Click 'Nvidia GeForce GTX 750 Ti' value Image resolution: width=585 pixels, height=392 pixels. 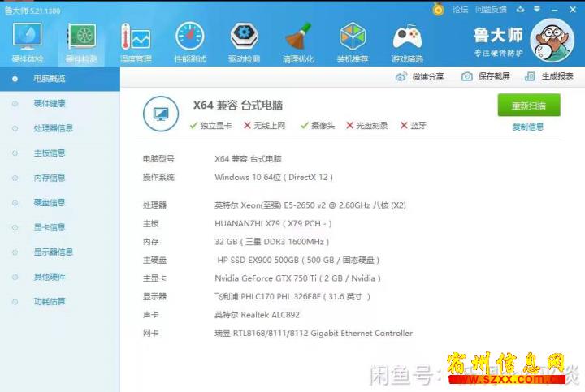297,278
